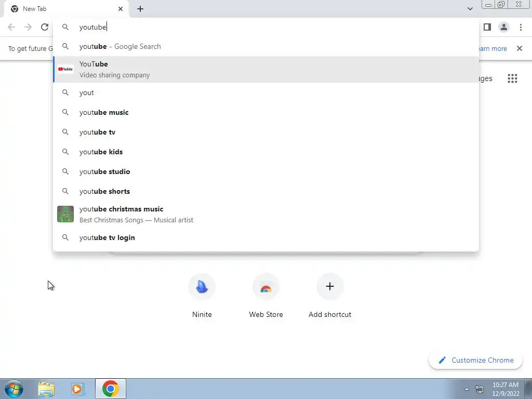Pick the 'youtube christmas music' suggestion

click(266, 214)
